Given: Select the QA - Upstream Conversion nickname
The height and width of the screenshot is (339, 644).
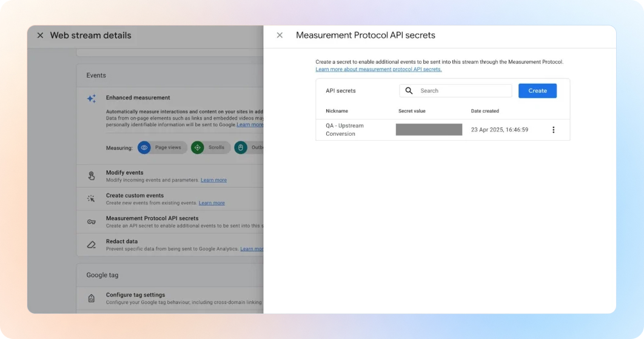Looking at the screenshot, I should click(344, 130).
